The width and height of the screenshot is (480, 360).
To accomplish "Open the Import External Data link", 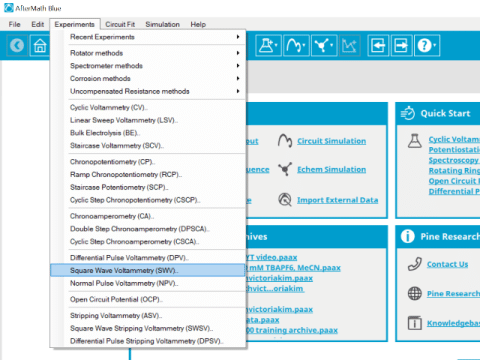I will [x=338, y=200].
